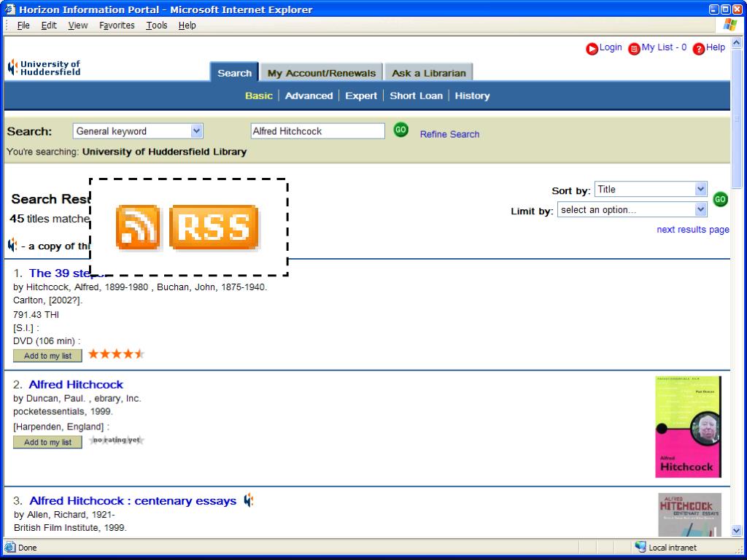Viewport: 747px width, 560px height.
Task: Click the Windows flag logo in menu bar
Action: (x=729, y=26)
